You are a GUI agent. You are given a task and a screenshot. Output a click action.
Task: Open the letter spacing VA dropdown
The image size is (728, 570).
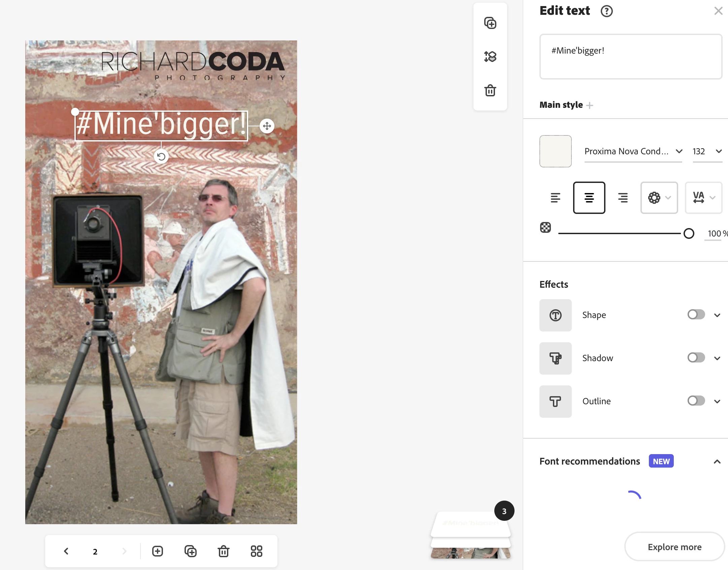pyautogui.click(x=703, y=198)
